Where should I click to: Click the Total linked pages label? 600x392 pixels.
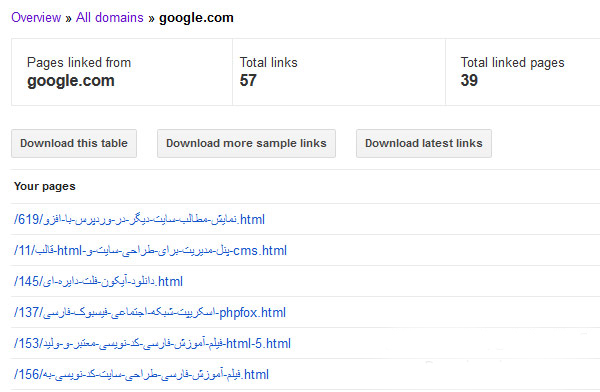(512, 62)
